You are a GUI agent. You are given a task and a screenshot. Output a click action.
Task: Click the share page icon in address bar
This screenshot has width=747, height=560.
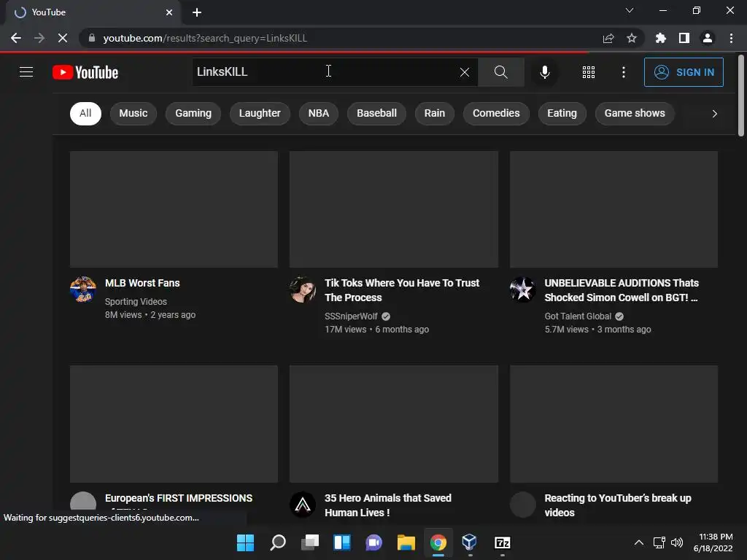[x=608, y=38]
